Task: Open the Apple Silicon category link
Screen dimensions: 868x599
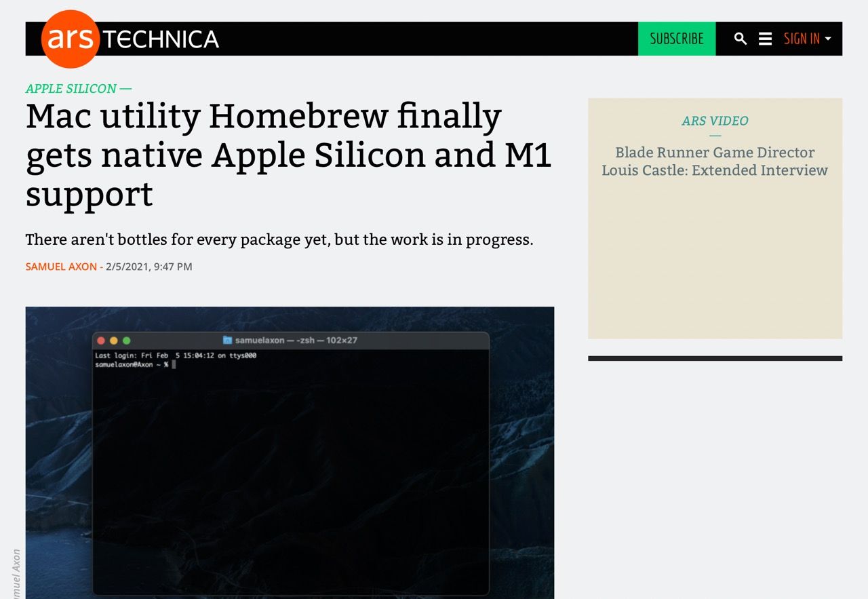Action: point(71,89)
